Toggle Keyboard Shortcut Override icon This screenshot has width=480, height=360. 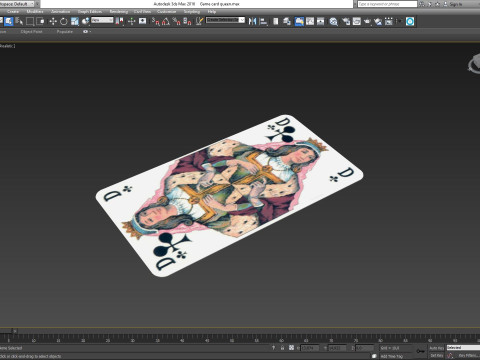pos(142,21)
